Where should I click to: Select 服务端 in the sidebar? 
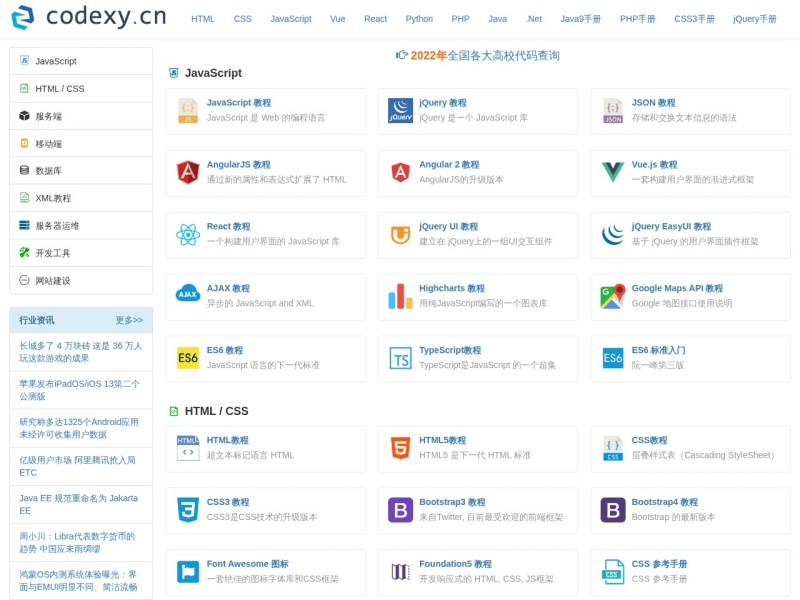tap(81, 116)
